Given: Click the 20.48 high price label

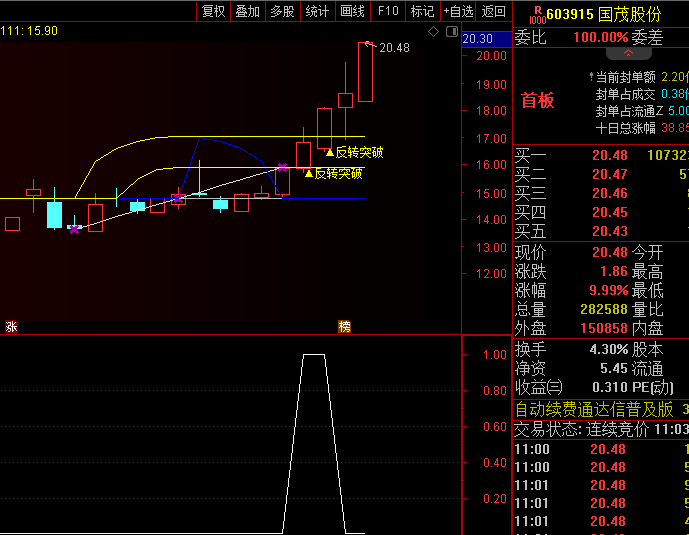Looking at the screenshot, I should 394,47.
